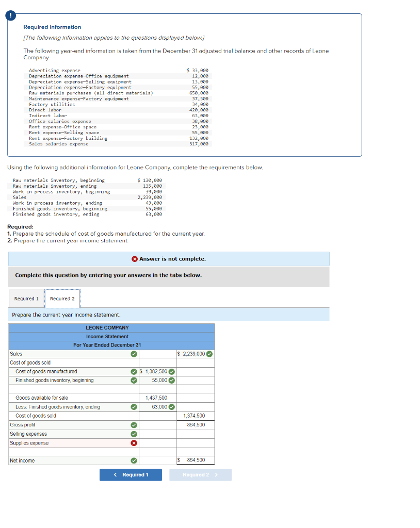The height and width of the screenshot is (528, 420).
Task: Click the 864,500 gross profit value
Action: pyautogui.click(x=196, y=425)
